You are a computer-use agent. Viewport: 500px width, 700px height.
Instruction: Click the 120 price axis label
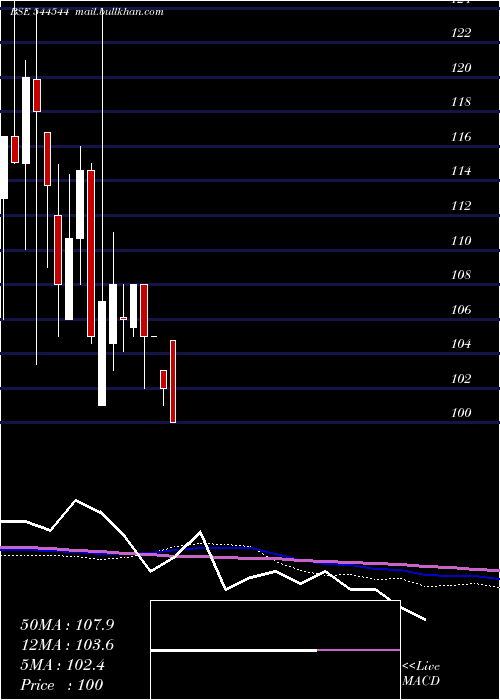[461, 67]
